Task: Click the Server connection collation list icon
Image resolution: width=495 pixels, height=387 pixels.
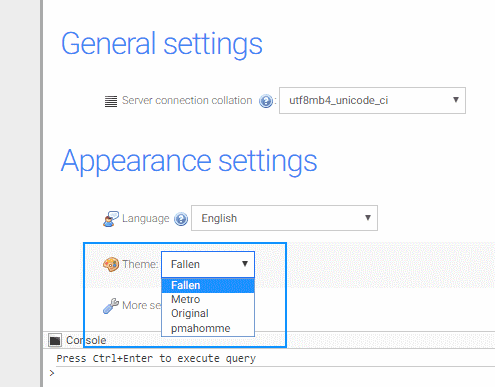Action: [111, 101]
